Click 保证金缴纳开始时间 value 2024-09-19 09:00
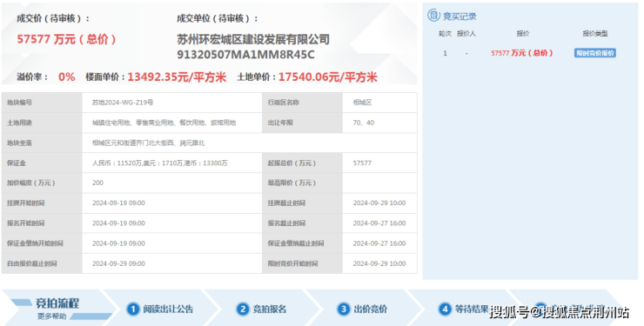This screenshot has width=644, height=326. point(118,243)
